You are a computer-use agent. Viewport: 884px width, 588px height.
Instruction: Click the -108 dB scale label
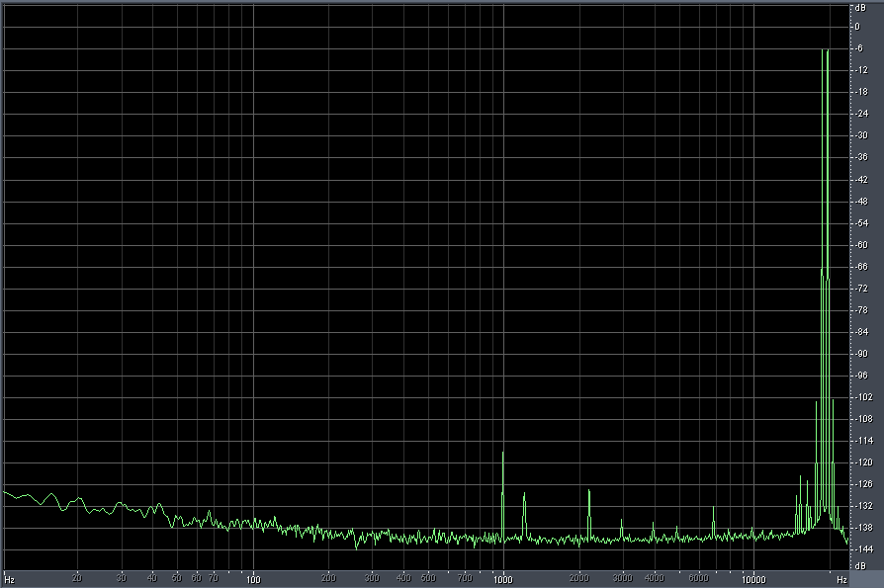(x=863, y=419)
